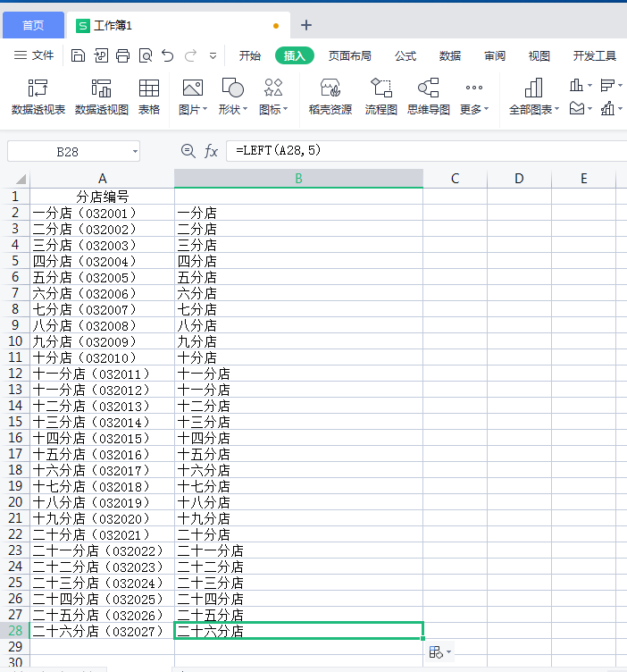Open the More (更多) menu

click(474, 97)
